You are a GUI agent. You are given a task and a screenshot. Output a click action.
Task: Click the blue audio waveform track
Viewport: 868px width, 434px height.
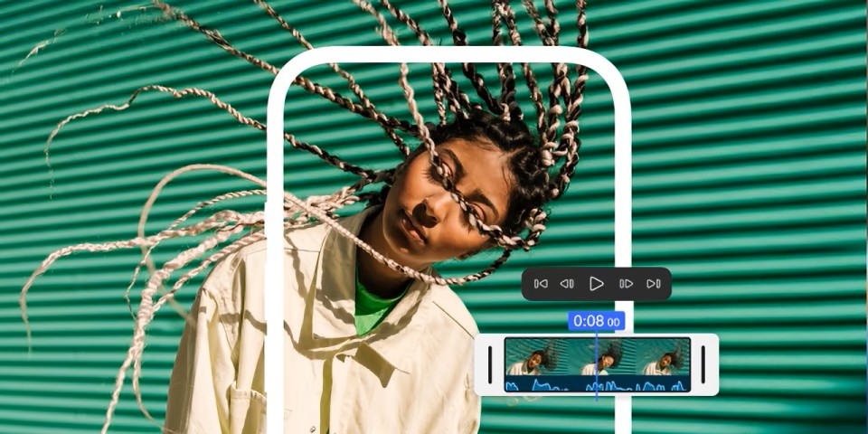pos(598,383)
